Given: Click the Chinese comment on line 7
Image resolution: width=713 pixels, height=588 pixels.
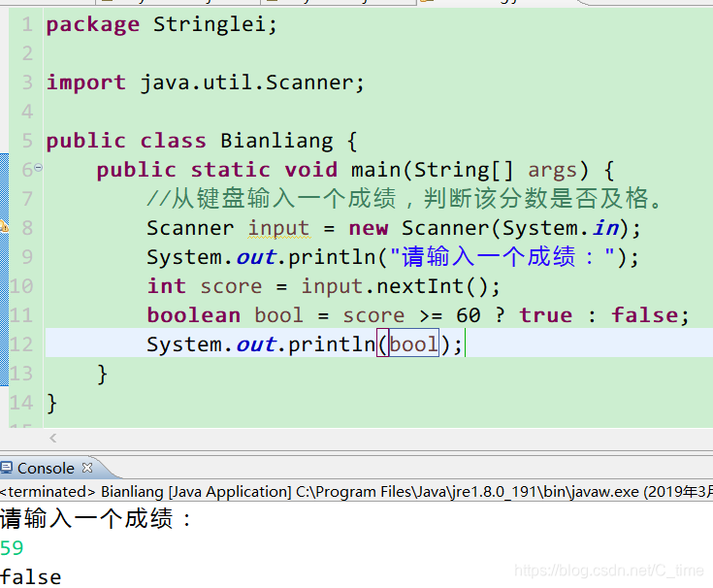Looking at the screenshot, I should pyautogui.click(x=405, y=199).
